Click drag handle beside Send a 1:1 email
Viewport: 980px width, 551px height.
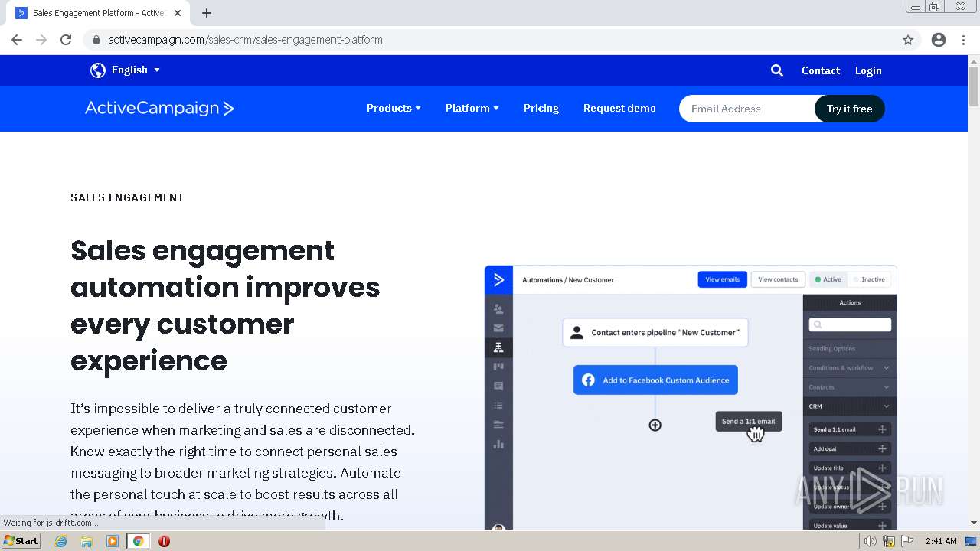point(882,429)
